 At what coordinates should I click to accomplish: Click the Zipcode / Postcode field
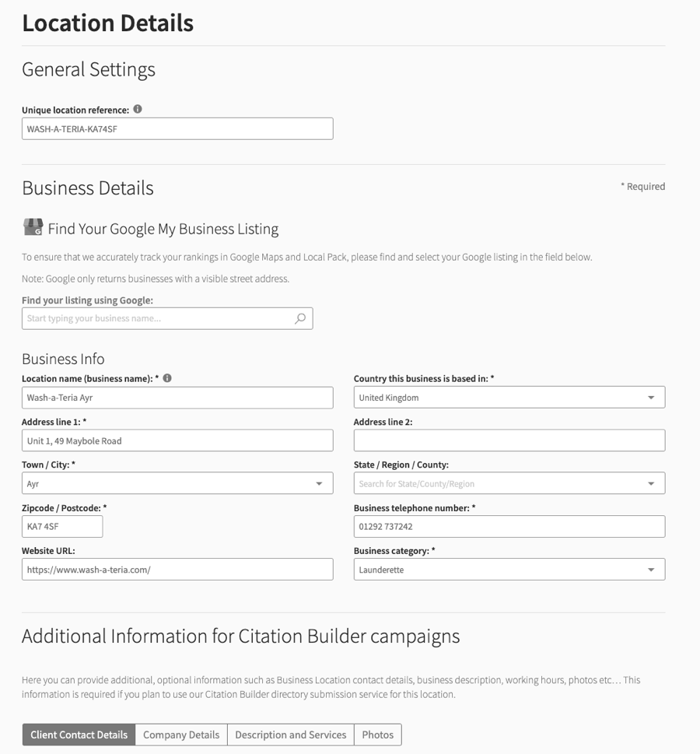click(62, 527)
